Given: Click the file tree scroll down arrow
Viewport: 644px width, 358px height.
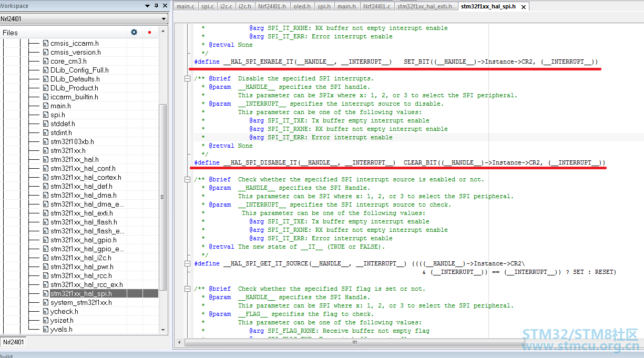Looking at the screenshot, I should click(x=162, y=330).
